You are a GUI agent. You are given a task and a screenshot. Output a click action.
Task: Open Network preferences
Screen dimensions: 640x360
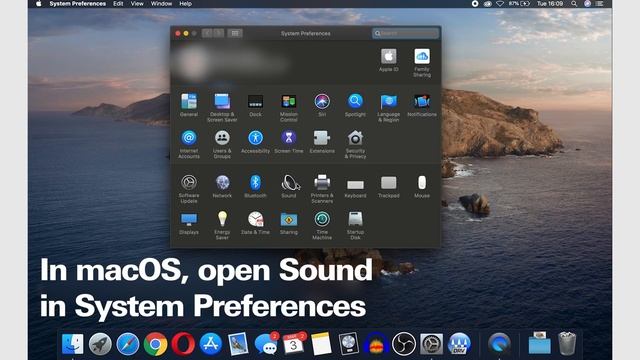click(x=222, y=186)
